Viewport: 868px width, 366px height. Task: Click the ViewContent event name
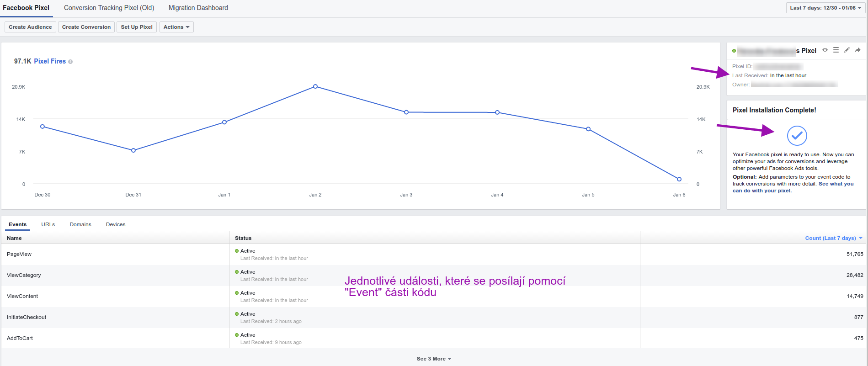22,296
